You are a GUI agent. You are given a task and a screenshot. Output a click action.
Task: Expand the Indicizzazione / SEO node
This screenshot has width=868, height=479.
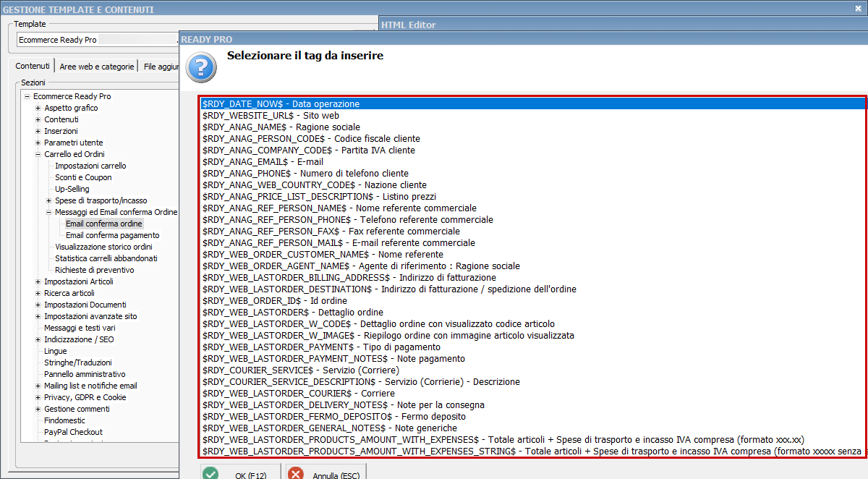(38, 339)
